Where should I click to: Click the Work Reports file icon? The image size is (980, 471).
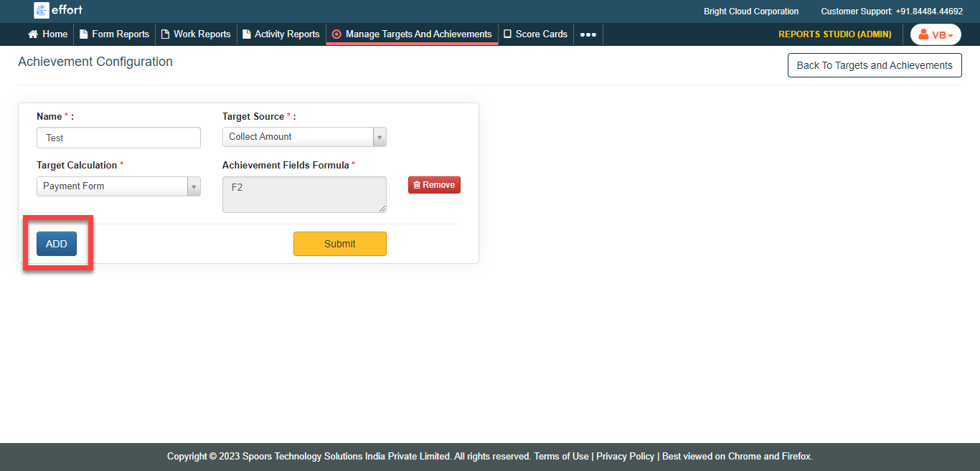tap(165, 34)
